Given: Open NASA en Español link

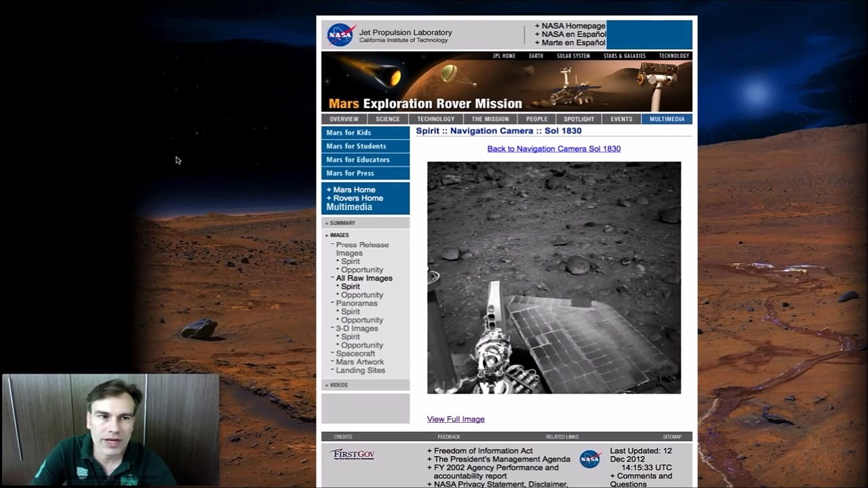Looking at the screenshot, I should (x=570, y=34).
